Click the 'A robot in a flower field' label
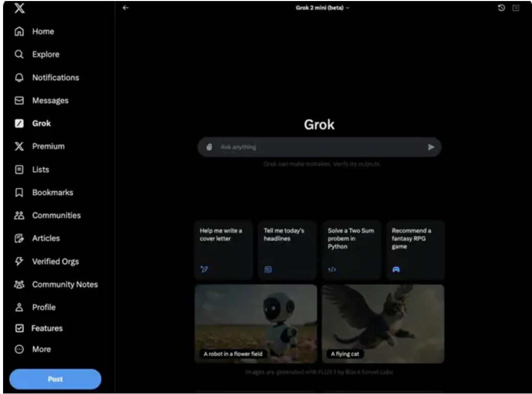This screenshot has width=532, height=394. [x=233, y=354]
